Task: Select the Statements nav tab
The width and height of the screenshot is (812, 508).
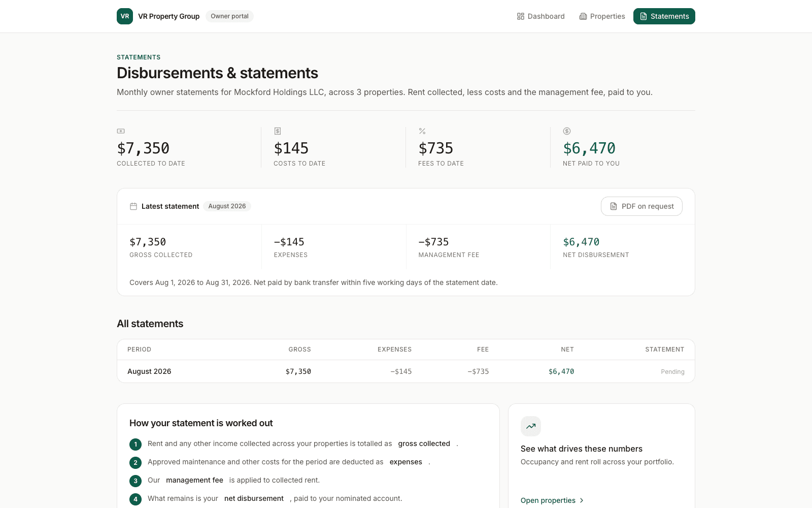Action: tap(664, 16)
